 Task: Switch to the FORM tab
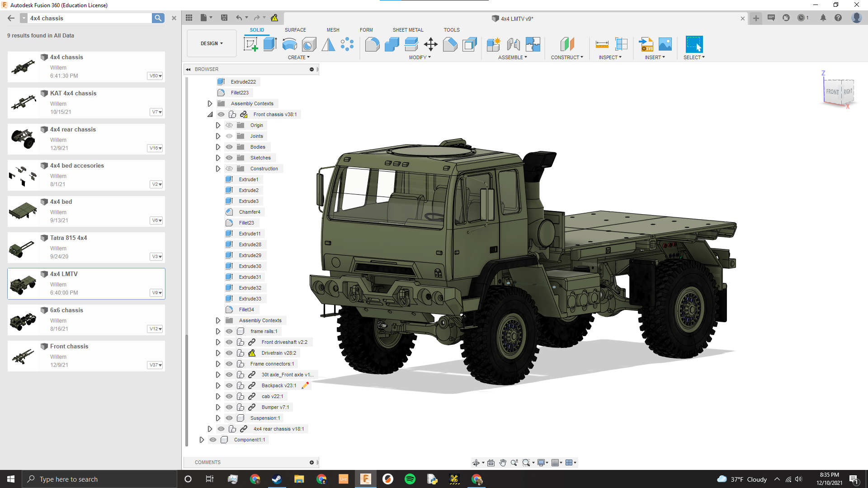pos(366,30)
